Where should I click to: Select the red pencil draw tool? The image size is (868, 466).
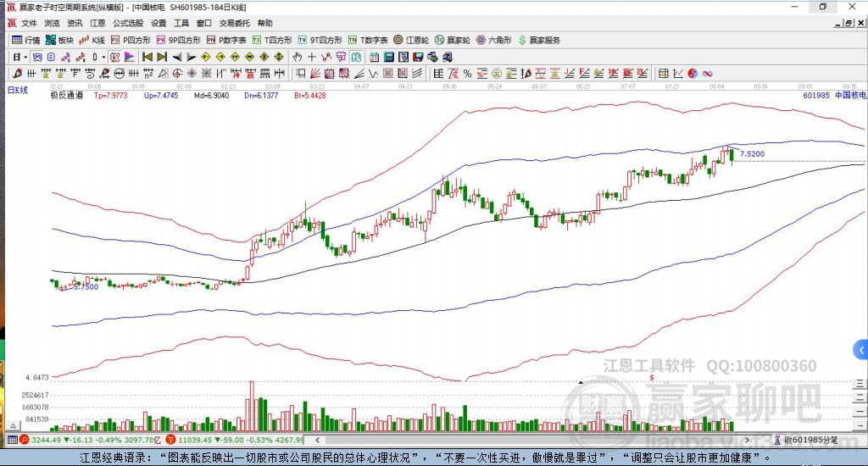point(17,74)
